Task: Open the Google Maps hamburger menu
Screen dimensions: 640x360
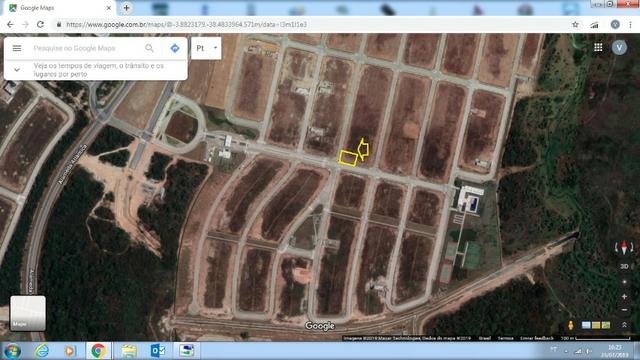Action: coord(17,48)
